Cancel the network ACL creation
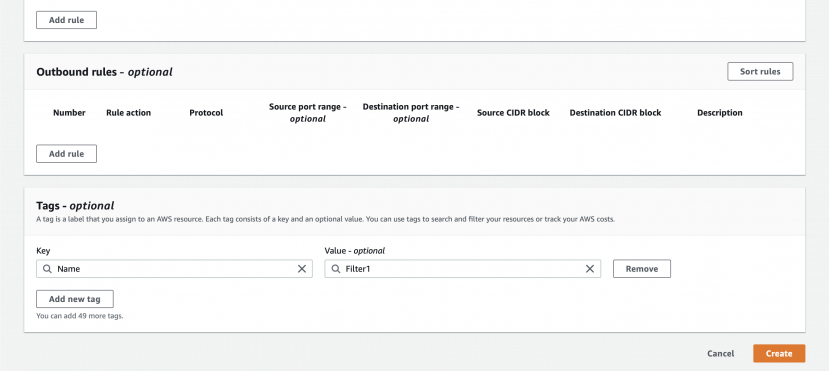Viewport: 829px width, 371px height. coord(721,354)
